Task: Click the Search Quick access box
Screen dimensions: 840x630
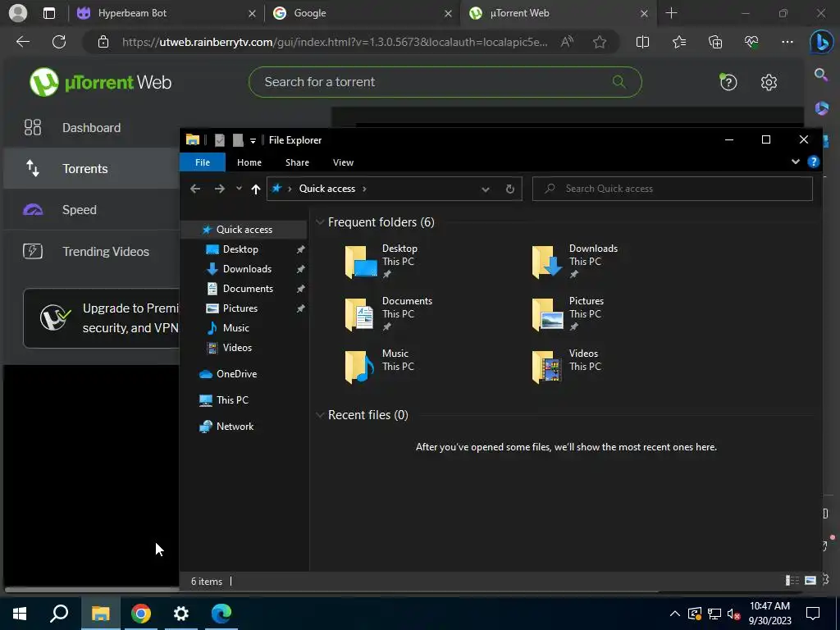Action: point(673,189)
